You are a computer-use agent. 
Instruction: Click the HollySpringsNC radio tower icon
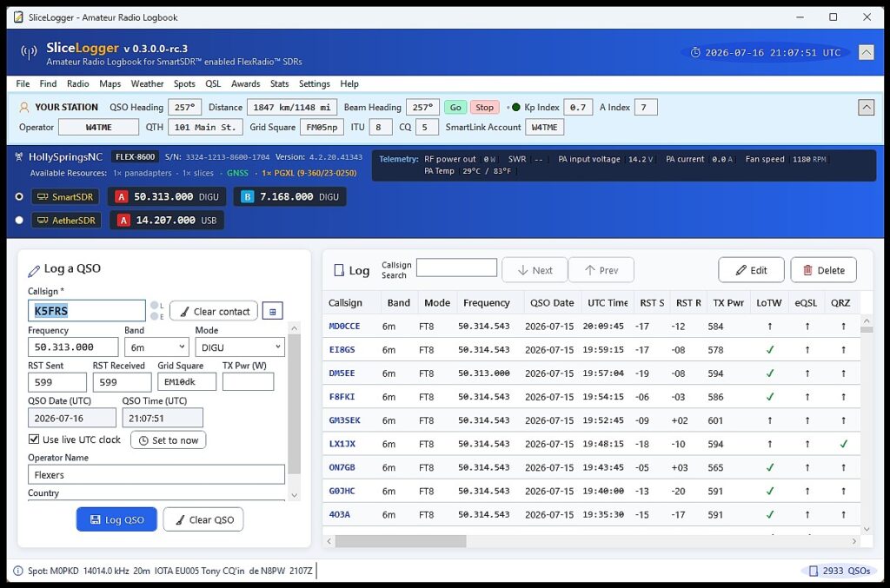(x=19, y=157)
